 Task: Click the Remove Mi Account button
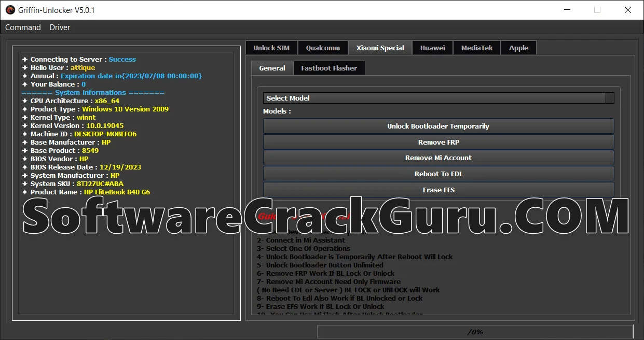439,158
